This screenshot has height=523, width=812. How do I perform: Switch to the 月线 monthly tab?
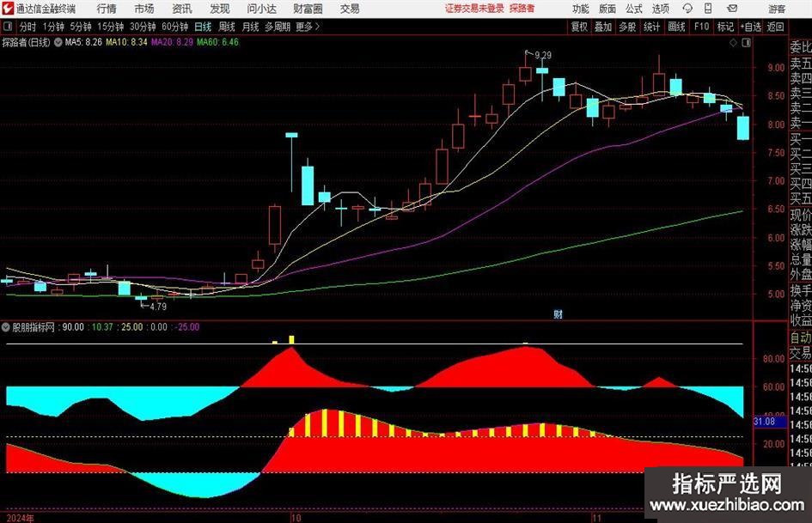(250, 27)
